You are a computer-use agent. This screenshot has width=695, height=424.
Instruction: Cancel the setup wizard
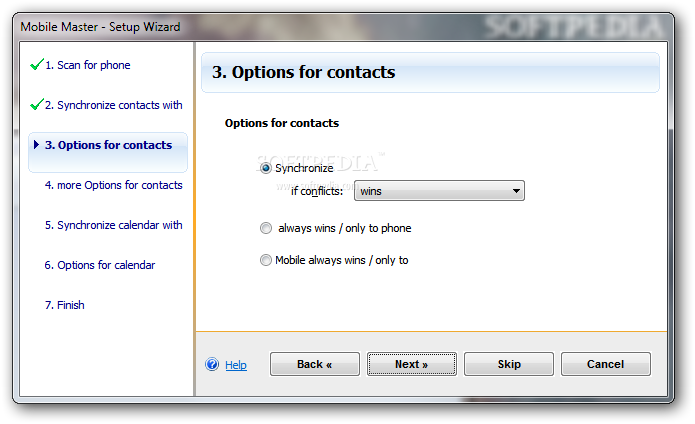[x=606, y=364]
